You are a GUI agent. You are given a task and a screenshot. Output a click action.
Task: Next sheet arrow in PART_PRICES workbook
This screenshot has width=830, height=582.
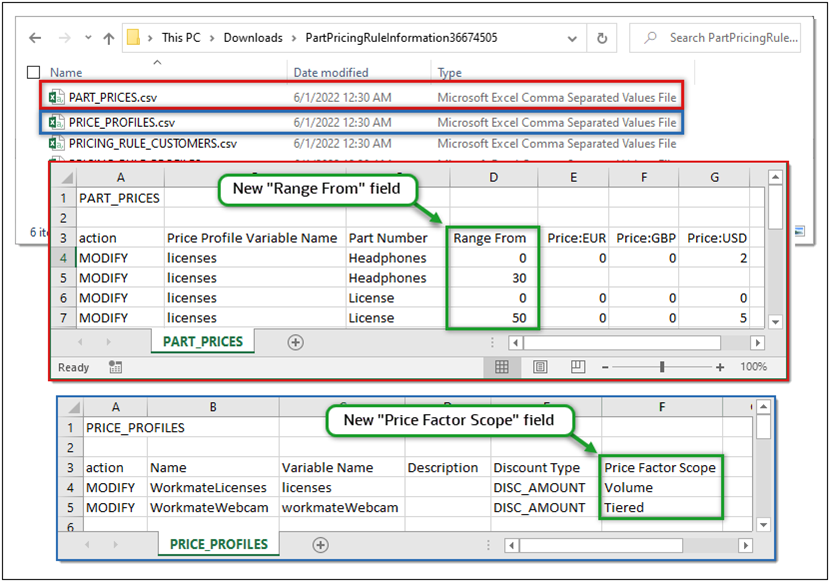(109, 342)
